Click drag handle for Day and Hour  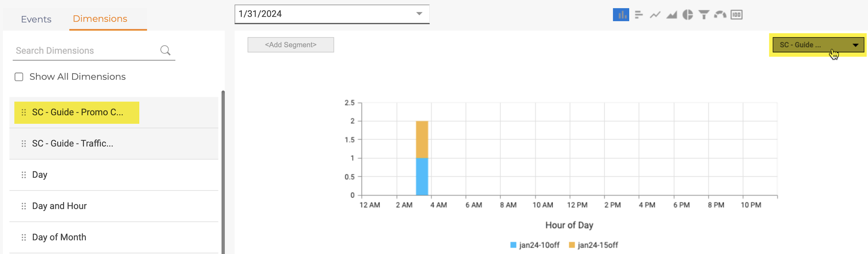click(24, 206)
